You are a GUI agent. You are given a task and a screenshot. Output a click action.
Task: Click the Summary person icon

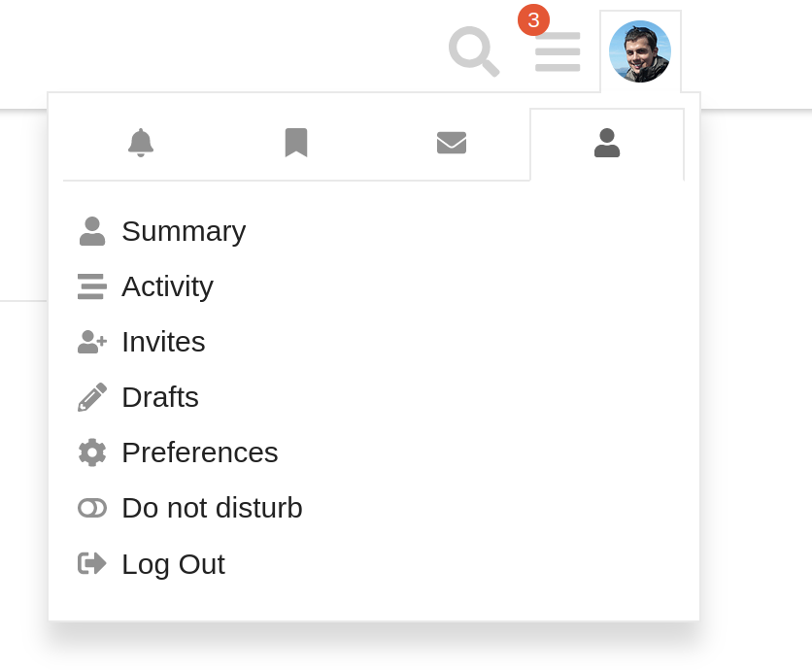pos(92,231)
